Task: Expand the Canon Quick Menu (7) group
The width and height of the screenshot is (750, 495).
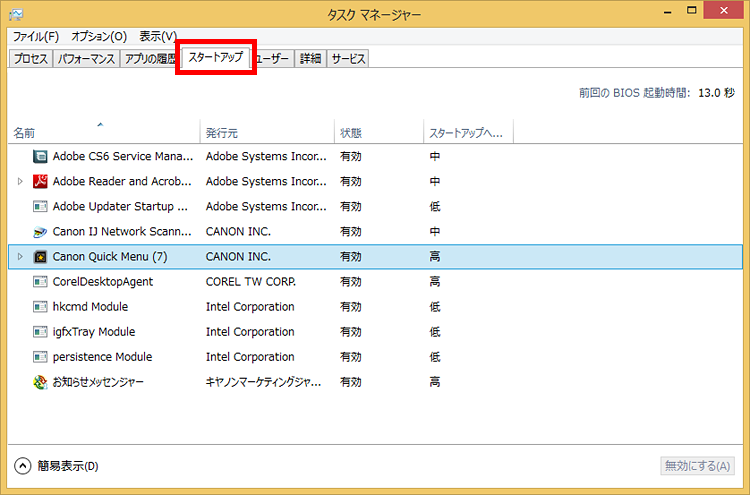Action: coord(21,257)
